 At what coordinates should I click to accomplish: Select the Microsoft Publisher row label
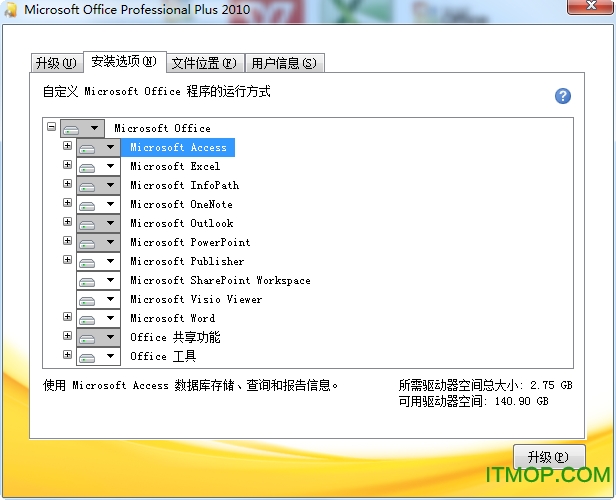[x=187, y=262]
